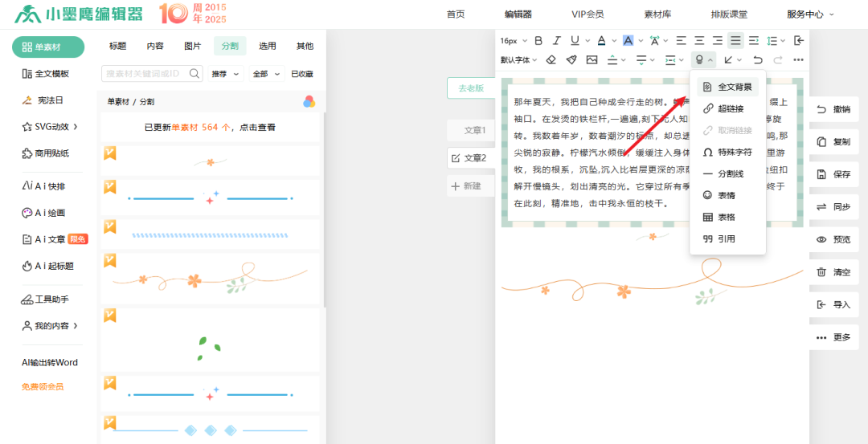Click the 导入 side panel button

834,304
